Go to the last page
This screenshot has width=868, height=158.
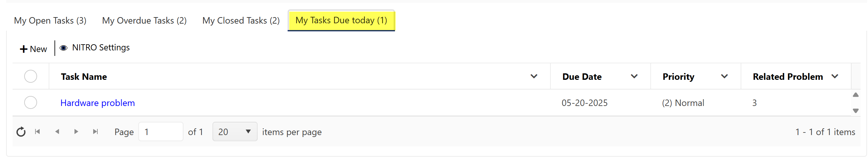pos(96,132)
